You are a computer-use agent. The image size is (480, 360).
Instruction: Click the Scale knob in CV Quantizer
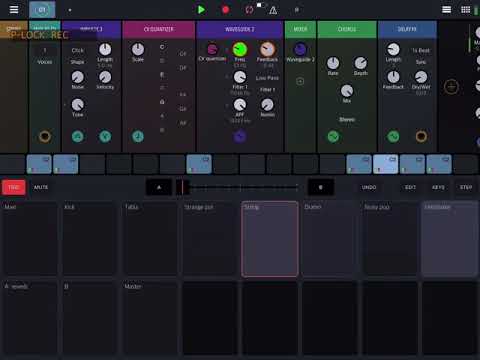pyautogui.click(x=138, y=49)
